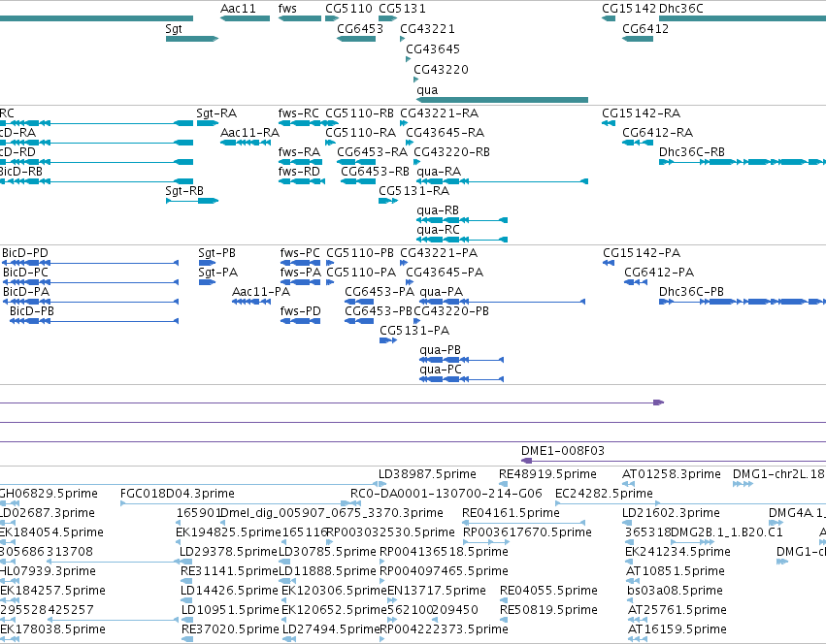The image size is (826, 644).
Task: Click the CG43221-RA transcript label
Action: coord(440,113)
